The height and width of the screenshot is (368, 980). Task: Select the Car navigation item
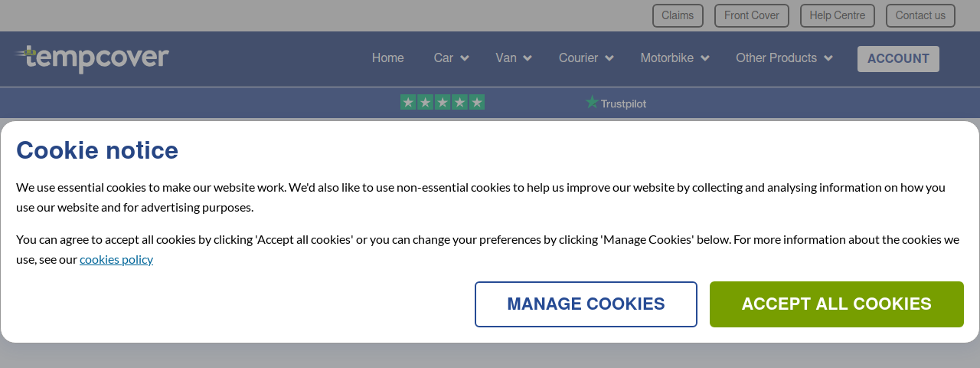(443, 58)
